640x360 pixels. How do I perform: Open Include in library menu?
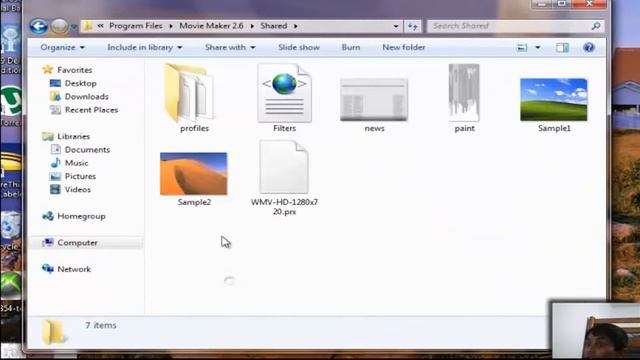point(144,47)
